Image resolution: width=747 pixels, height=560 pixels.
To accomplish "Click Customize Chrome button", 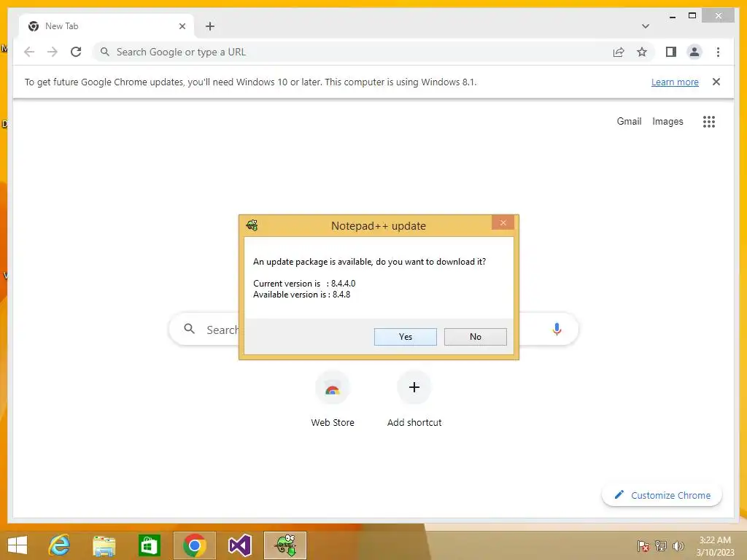I will point(662,495).
